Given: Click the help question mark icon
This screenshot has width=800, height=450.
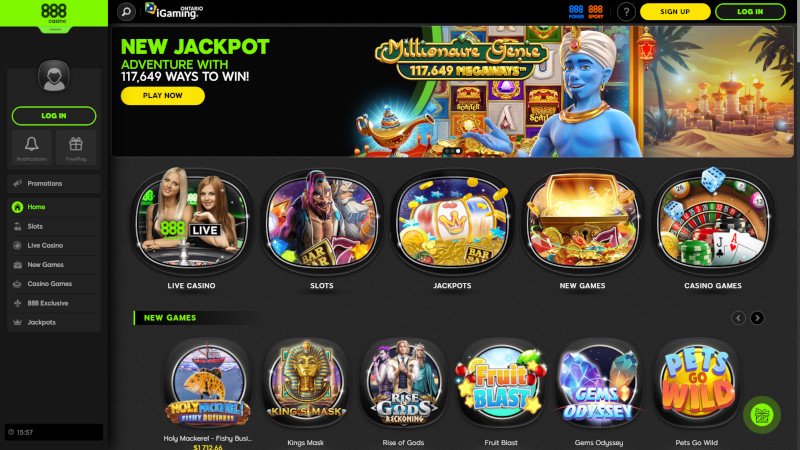Looking at the screenshot, I should [626, 11].
